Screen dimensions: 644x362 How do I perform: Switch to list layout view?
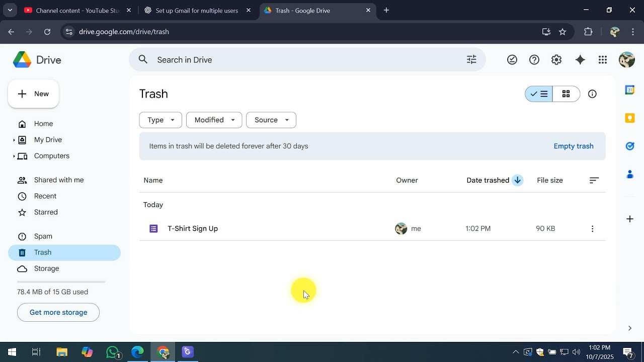[539, 94]
